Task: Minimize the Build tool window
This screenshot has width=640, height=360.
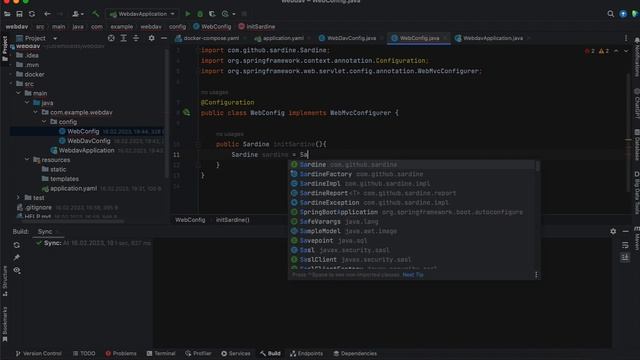Action: pyautogui.click(x=625, y=231)
